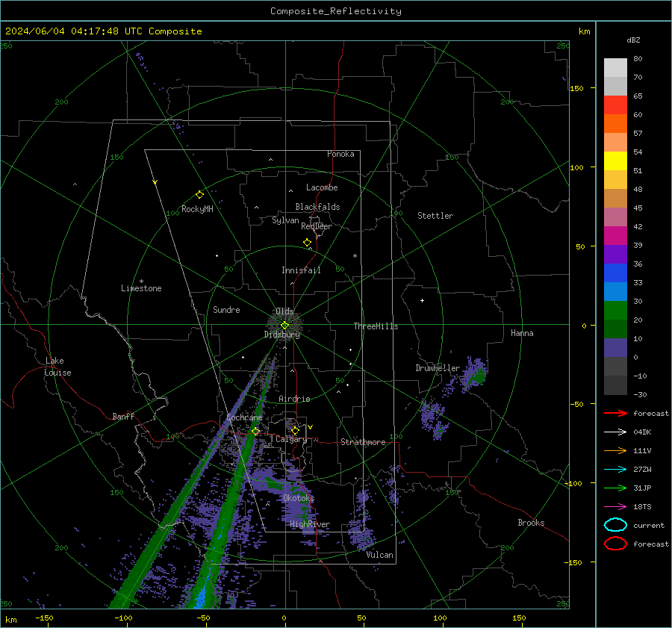Click the Innisfail city label
The height and width of the screenshot is (628, 672).
(x=301, y=270)
